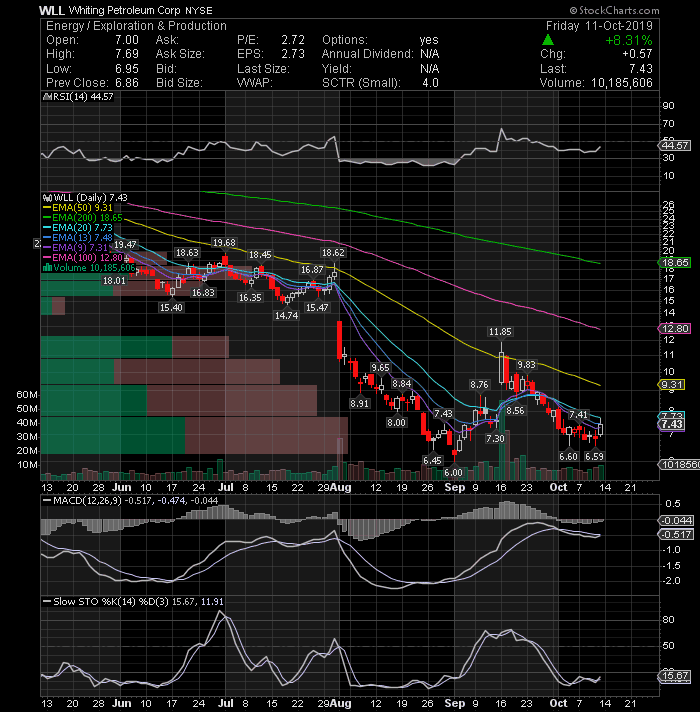Screen dimensions: 700x712
Task: Click the 8.00 low price label
Action: click(x=396, y=423)
